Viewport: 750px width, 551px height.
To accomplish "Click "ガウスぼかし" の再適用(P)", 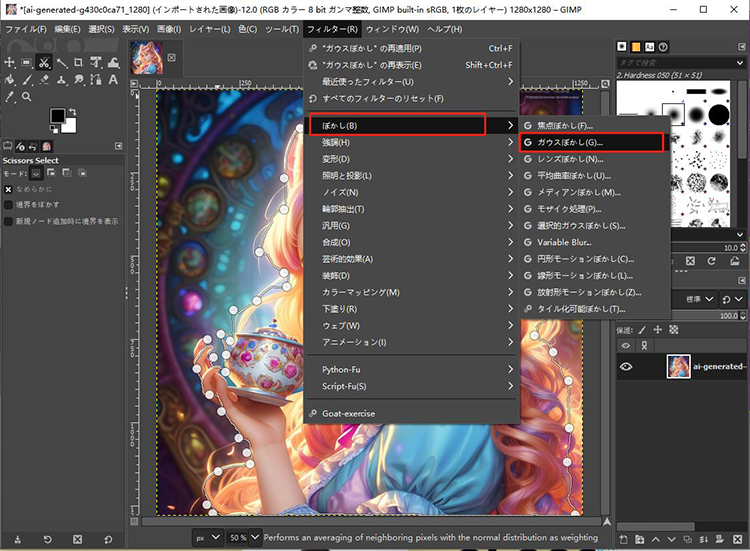I will coord(411,48).
